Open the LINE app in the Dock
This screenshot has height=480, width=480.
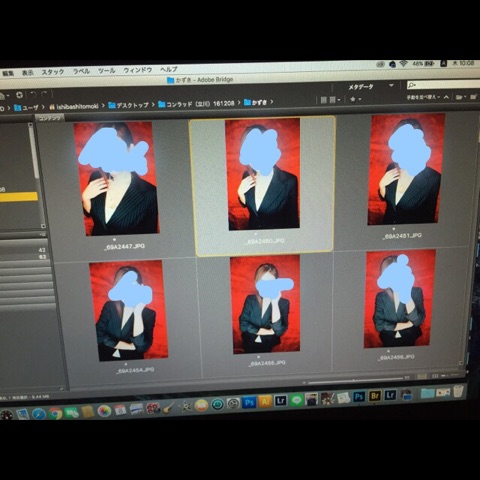[296, 400]
